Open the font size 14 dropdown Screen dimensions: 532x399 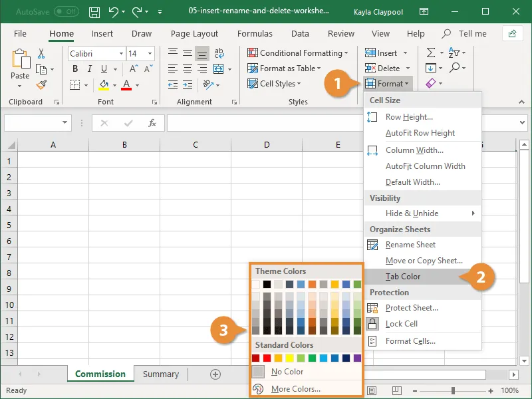[x=150, y=54]
